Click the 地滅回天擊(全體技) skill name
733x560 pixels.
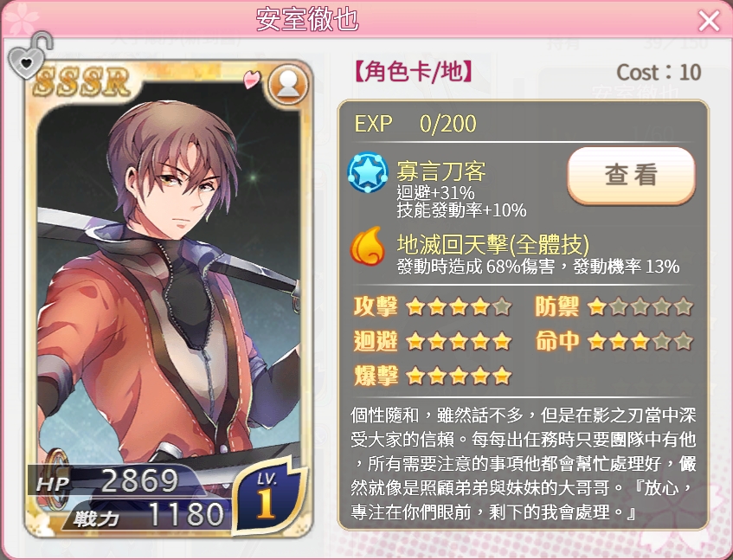[x=493, y=244]
